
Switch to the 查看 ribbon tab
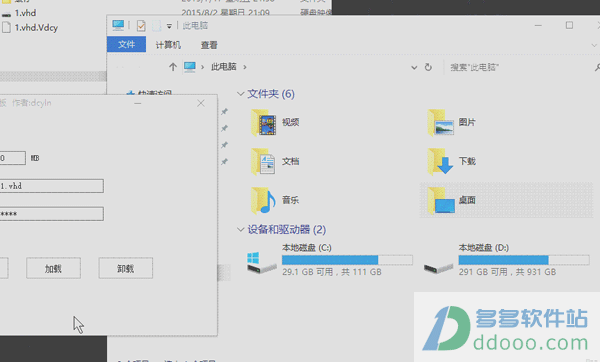pos(209,45)
